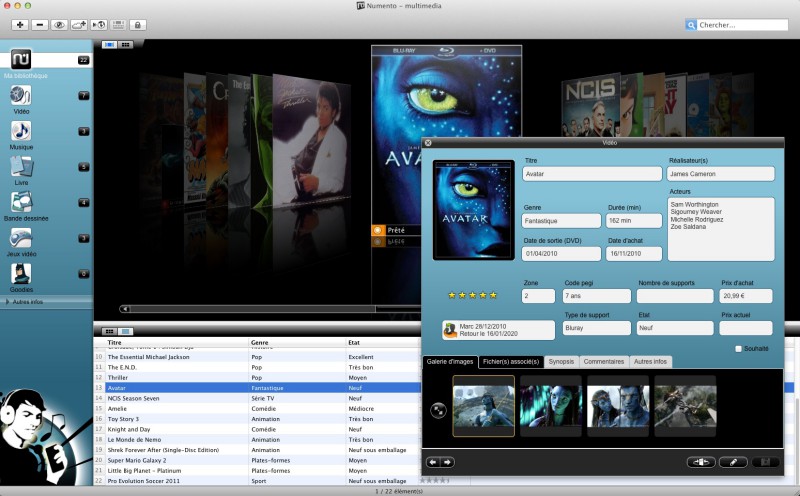Click the Durée field 162 min

(634, 221)
